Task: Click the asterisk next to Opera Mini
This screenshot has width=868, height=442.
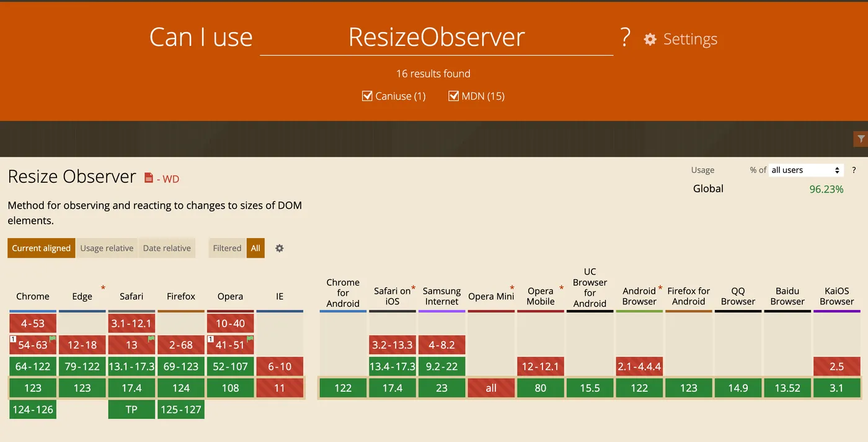Action: [512, 288]
